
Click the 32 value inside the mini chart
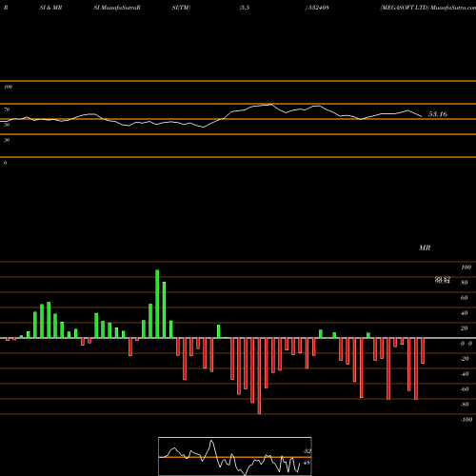click(x=307, y=451)
